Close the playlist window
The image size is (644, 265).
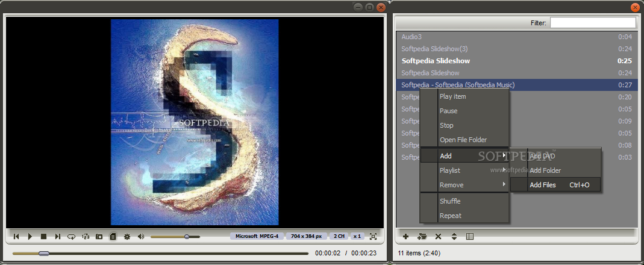(634, 7)
